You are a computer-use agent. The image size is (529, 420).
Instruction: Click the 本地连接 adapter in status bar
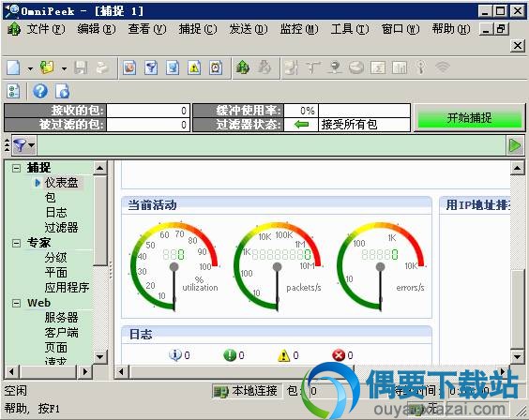247,391
